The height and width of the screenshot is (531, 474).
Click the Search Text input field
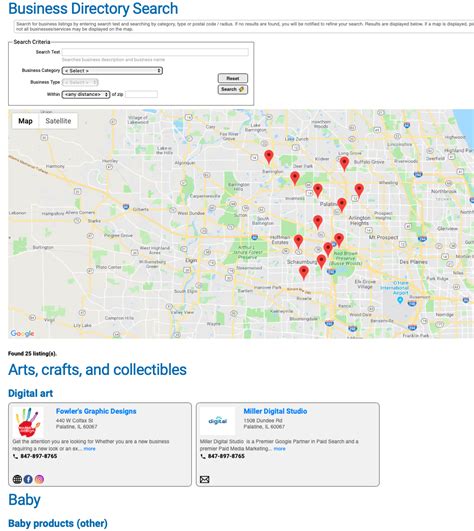pyautogui.click(x=155, y=52)
